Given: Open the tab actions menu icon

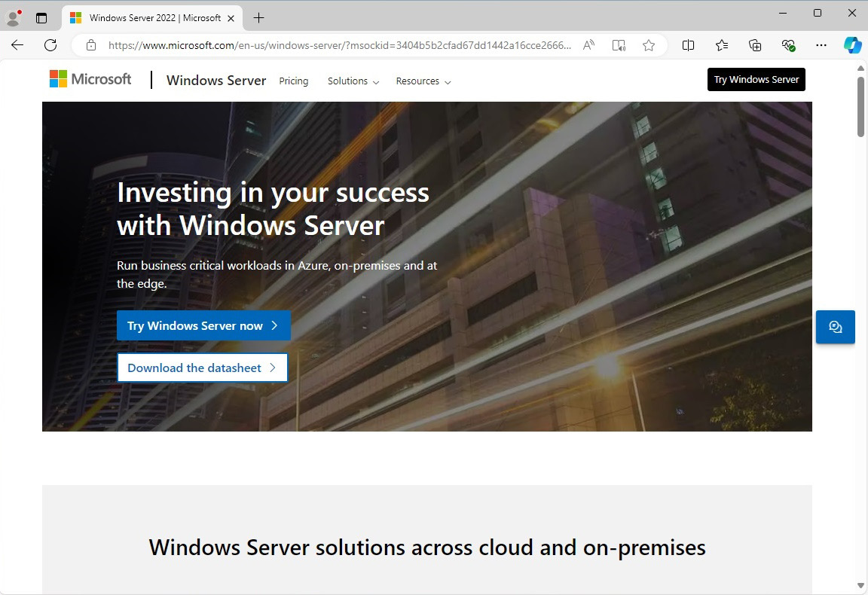Looking at the screenshot, I should (41, 18).
